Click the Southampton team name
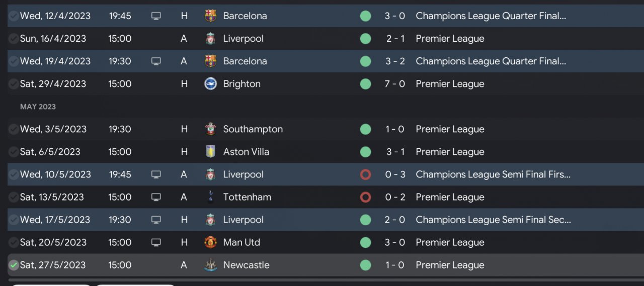The height and width of the screenshot is (286, 644). [x=253, y=129]
